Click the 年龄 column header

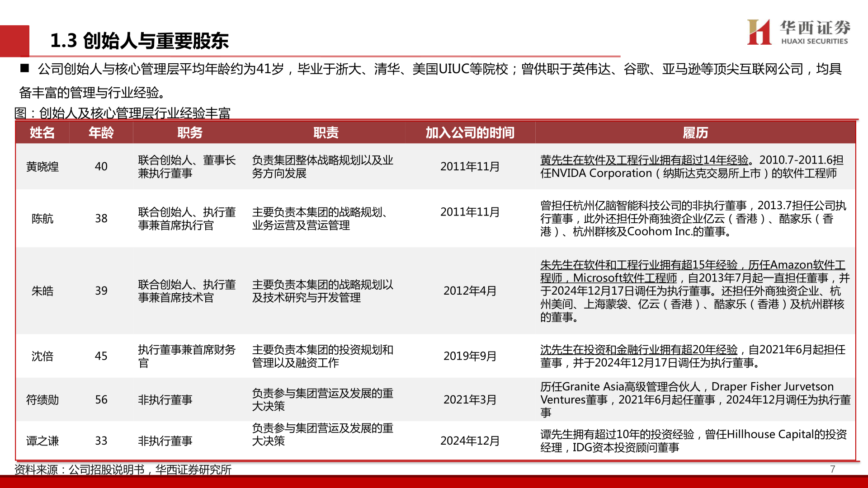[x=101, y=132]
